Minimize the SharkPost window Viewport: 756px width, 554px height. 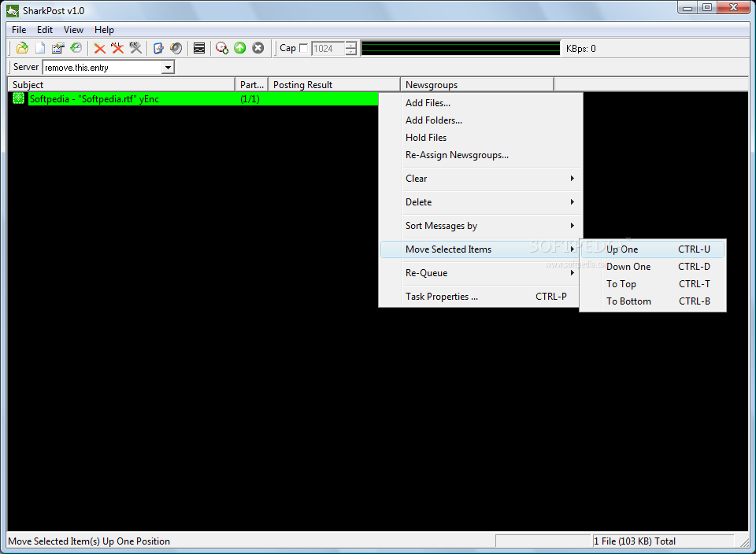[687, 7]
